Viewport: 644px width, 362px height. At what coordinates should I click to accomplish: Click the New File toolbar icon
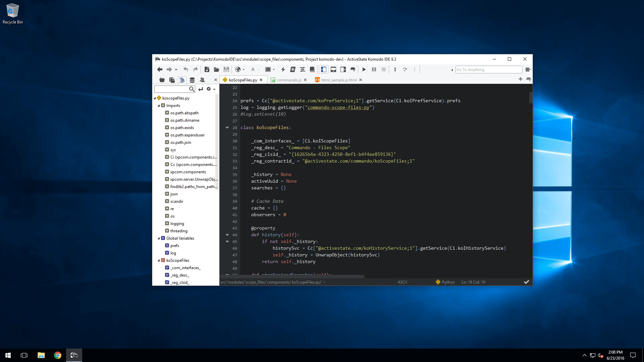tap(207, 69)
